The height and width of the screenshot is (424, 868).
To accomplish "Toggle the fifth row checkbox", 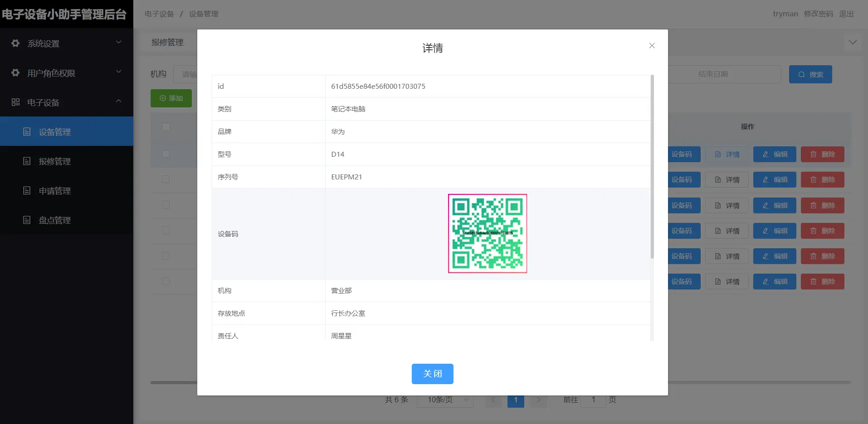I will [166, 255].
